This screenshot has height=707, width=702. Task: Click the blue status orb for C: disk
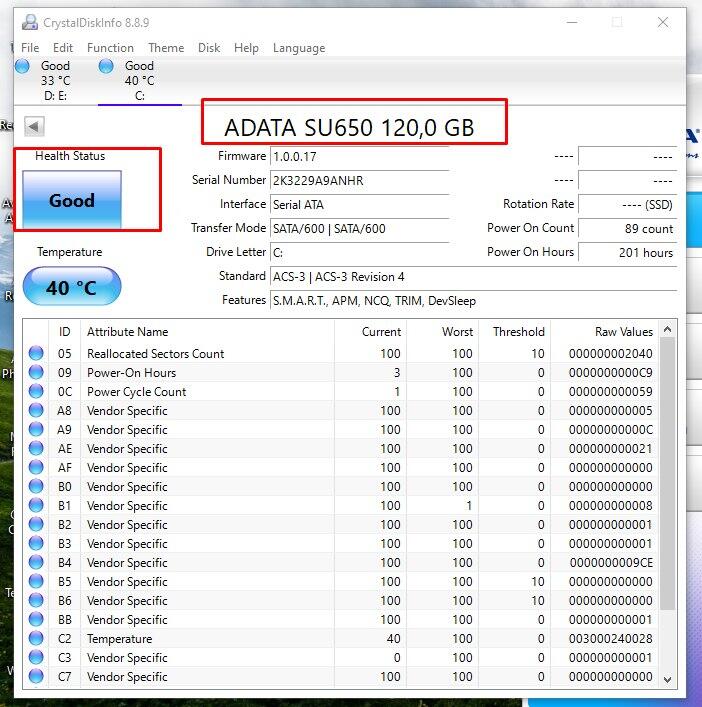[x=106, y=66]
